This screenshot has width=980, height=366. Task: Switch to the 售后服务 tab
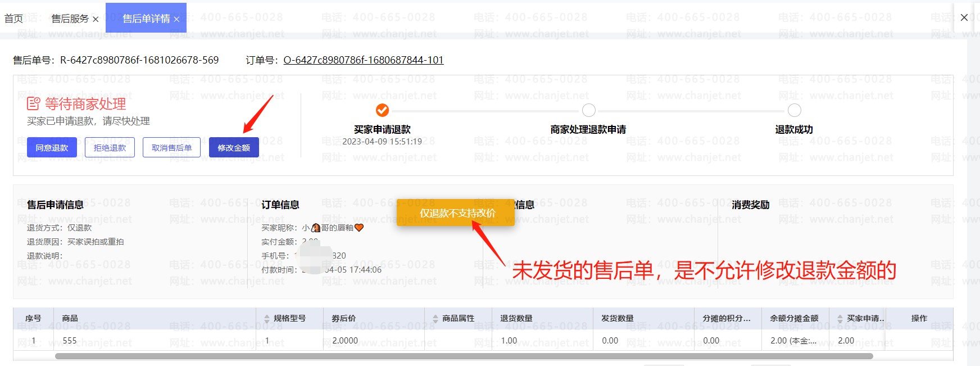[70, 19]
